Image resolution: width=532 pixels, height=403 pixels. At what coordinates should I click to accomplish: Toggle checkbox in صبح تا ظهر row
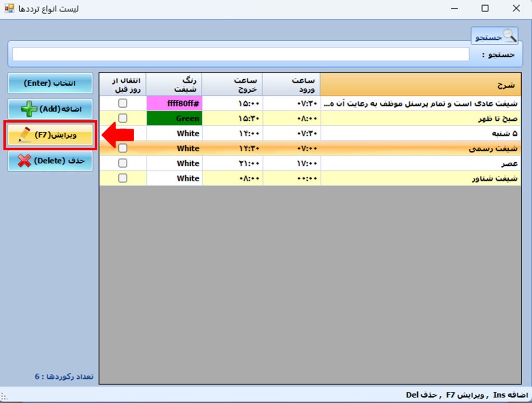(123, 118)
